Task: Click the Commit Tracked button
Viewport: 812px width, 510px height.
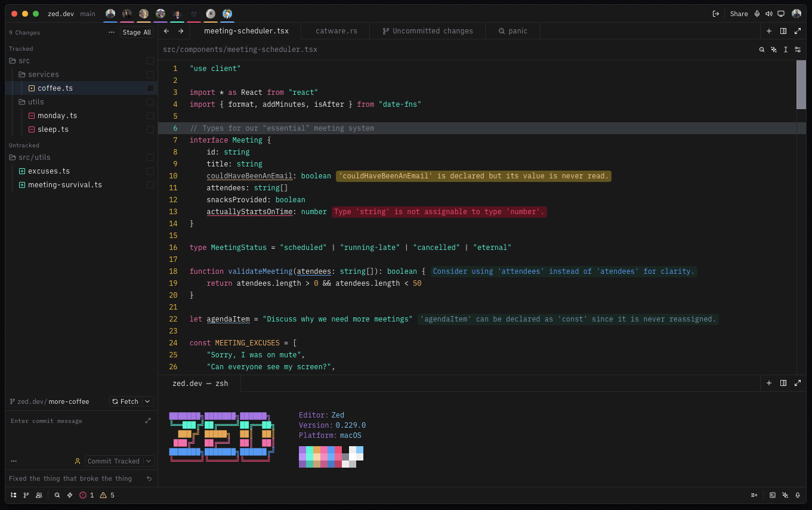Action: coord(113,461)
